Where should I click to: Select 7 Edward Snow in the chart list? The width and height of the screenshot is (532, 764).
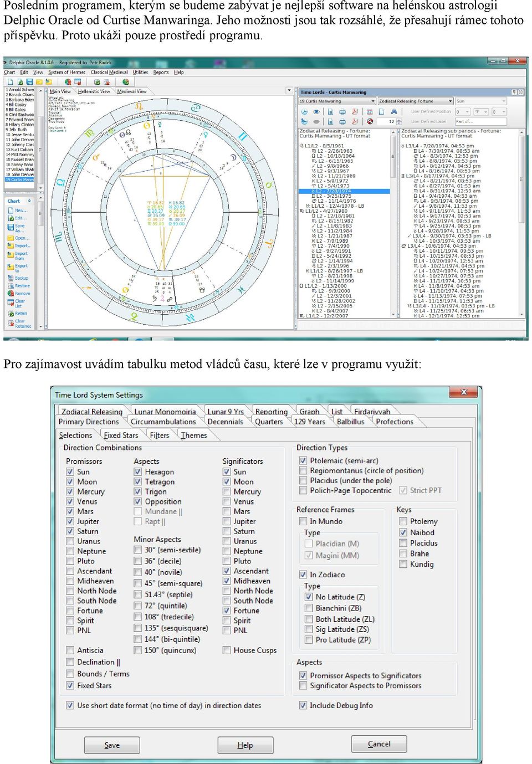tap(21, 120)
